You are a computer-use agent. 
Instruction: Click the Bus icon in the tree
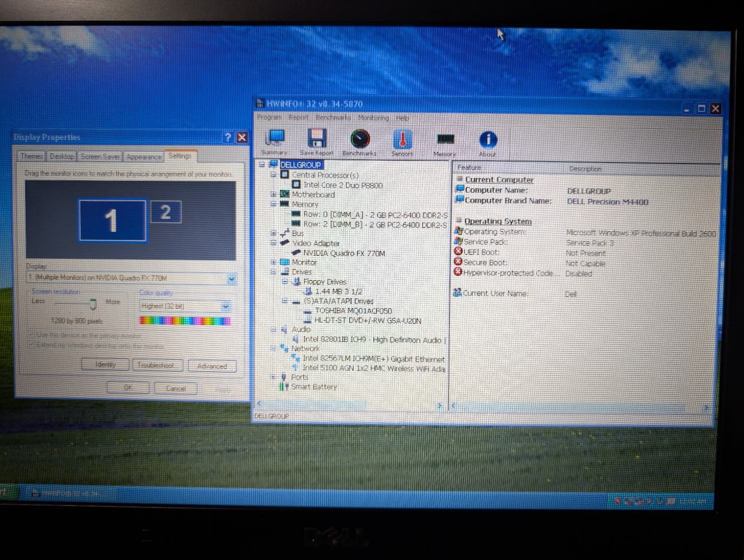(x=285, y=233)
